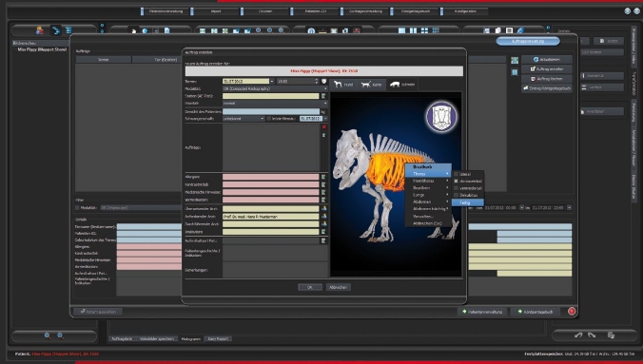This screenshot has height=364, width=643.
Task: Click the undo arrow icon at bottom right
Action: pos(578,335)
